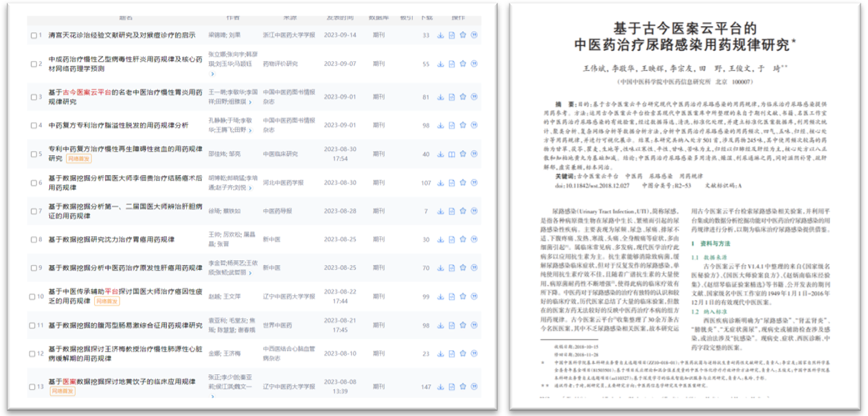
Task: Select the paper title 基于古今医案云平台的 in document
Action: coord(685,29)
